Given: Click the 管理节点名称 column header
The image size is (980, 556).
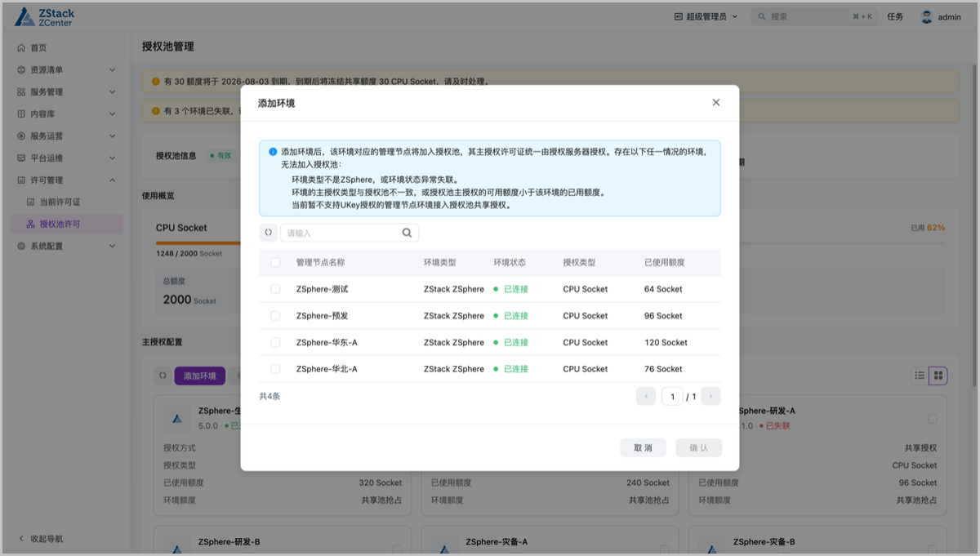Looking at the screenshot, I should tap(320, 262).
